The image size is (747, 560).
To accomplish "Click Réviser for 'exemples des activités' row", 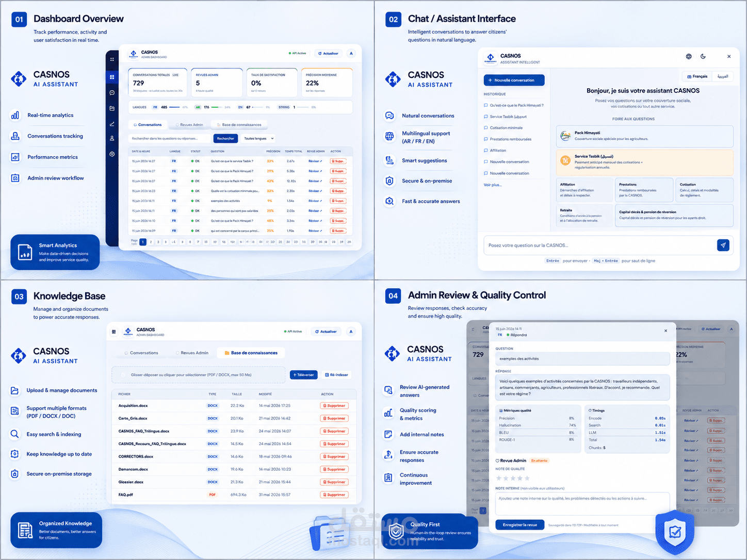I will click(315, 201).
